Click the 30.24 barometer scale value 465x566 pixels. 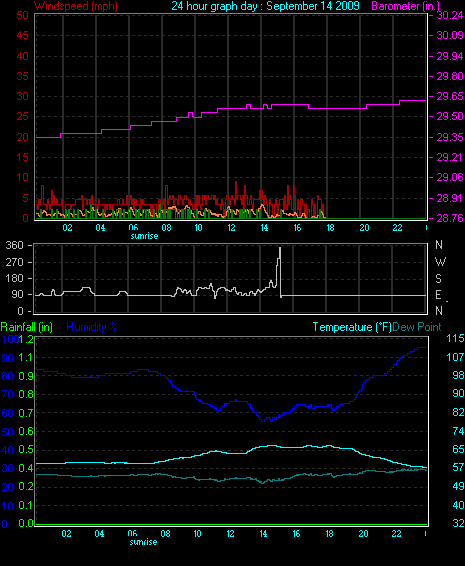tap(450, 15)
